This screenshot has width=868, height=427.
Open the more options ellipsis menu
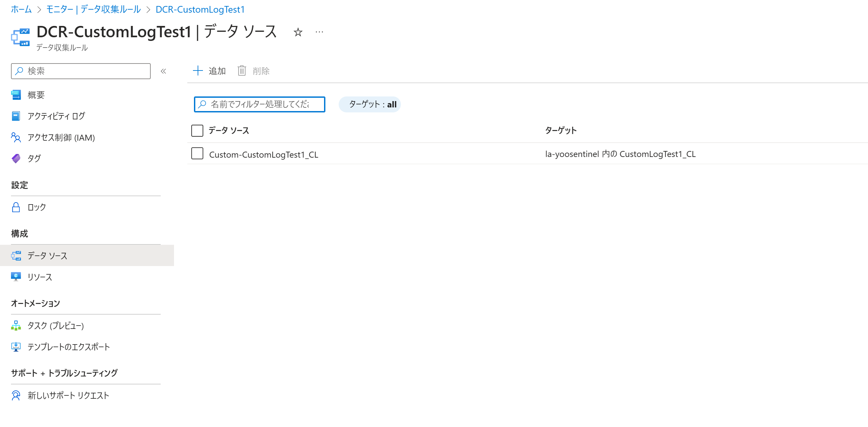(x=319, y=32)
